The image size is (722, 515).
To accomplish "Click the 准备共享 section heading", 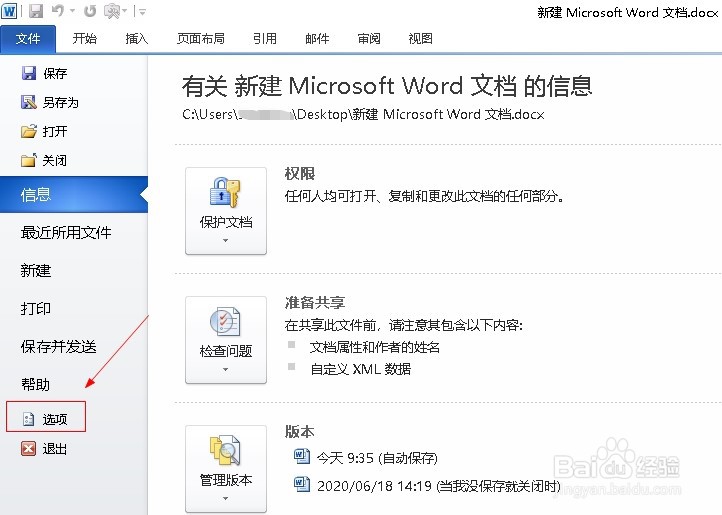I will 315,303.
